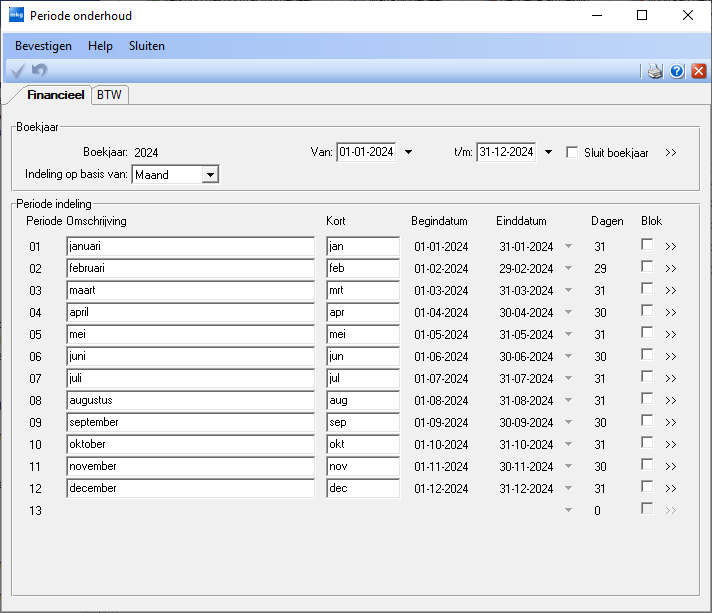Viewport: 712px width, 613px height.
Task: Open help via blue question mark icon
Action: [x=677, y=71]
